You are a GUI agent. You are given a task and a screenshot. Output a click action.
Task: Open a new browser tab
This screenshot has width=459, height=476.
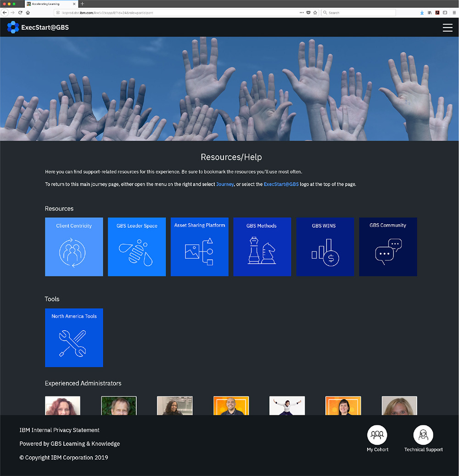[83, 4]
